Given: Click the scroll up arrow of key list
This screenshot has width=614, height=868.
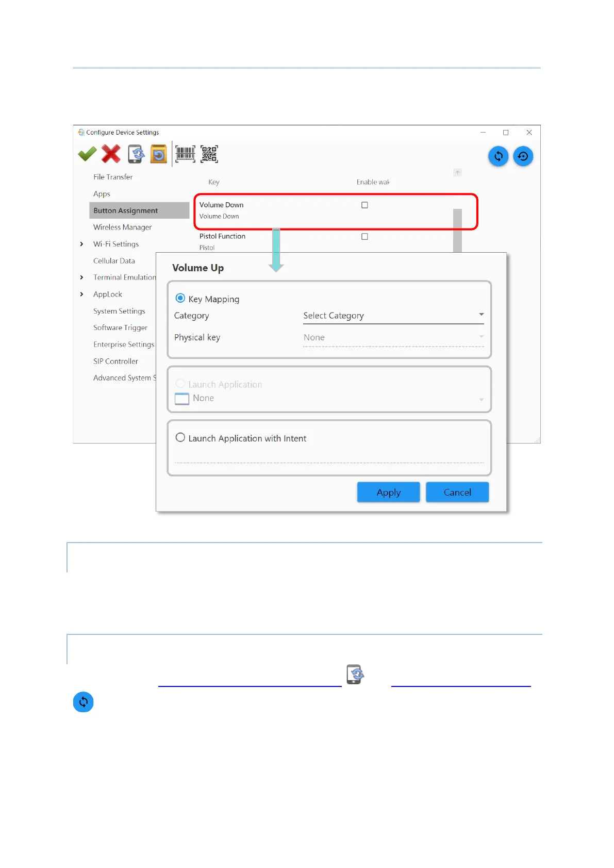Looking at the screenshot, I should pos(457,173).
